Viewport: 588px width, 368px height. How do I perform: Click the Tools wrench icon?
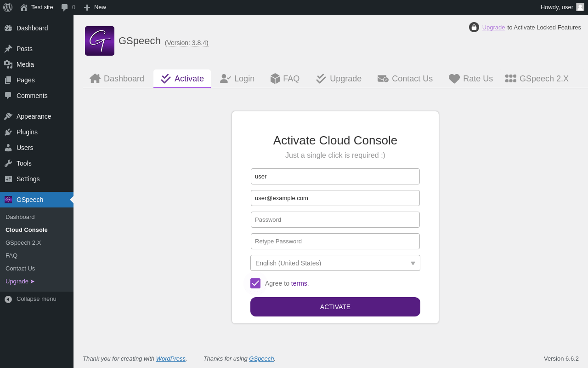pyautogui.click(x=8, y=163)
